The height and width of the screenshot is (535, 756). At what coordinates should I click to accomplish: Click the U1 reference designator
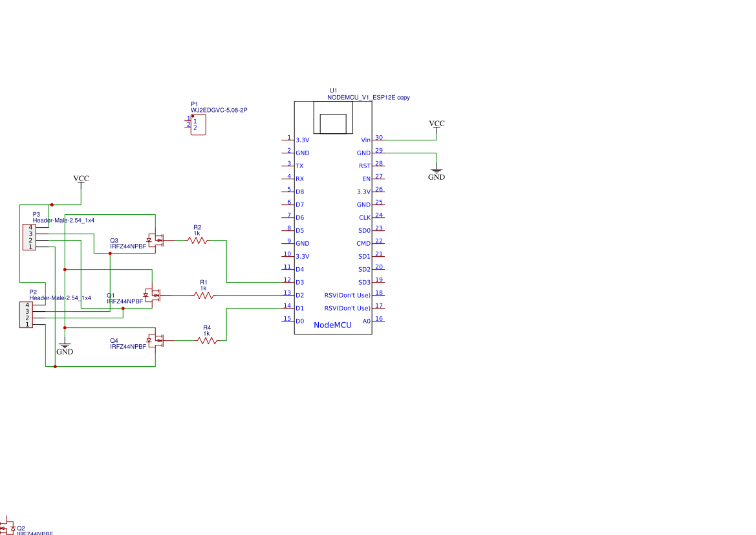333,90
